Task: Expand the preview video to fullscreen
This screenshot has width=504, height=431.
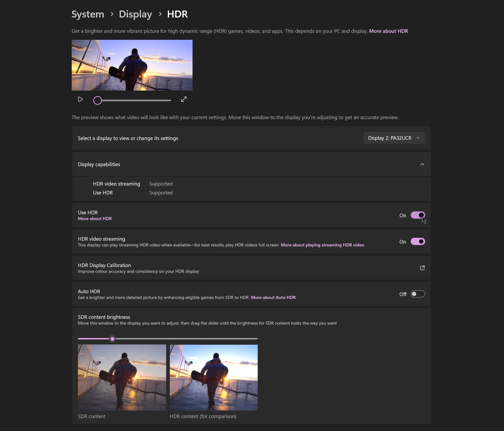Action: [184, 99]
